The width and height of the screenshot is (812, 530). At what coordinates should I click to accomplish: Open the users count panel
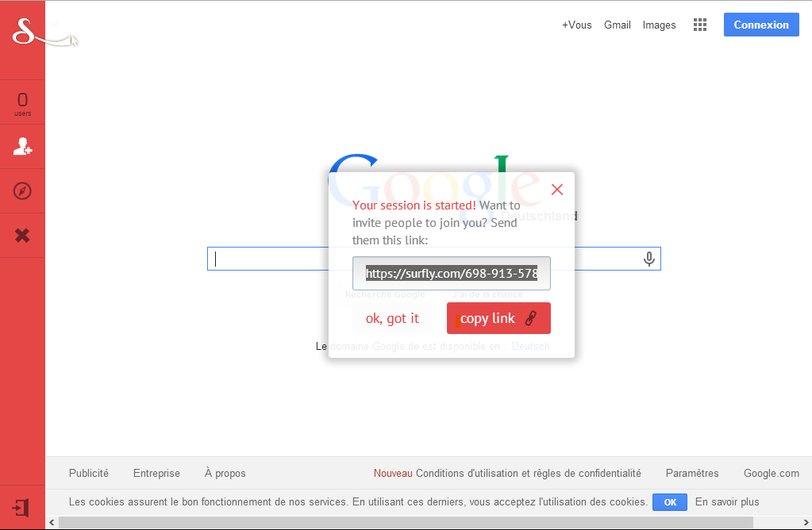pos(22,102)
